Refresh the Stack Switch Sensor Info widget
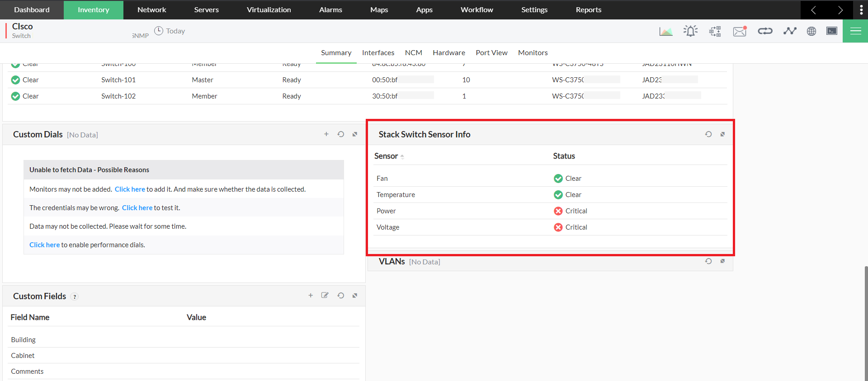The width and height of the screenshot is (868, 381). click(x=708, y=134)
